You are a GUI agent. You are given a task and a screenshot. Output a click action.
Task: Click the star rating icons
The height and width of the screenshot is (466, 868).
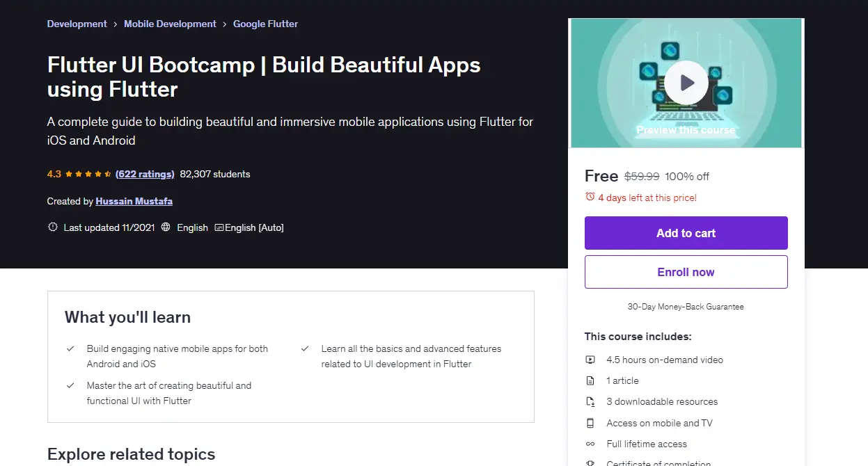[x=88, y=174]
